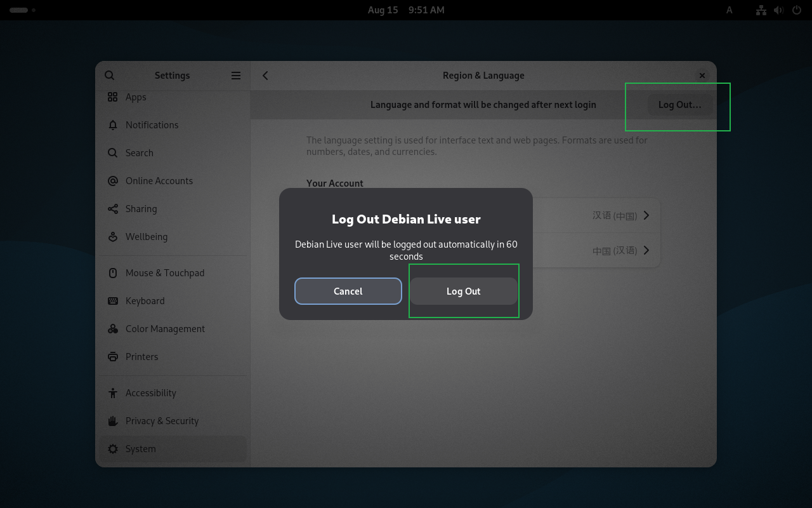
Task: Click the 'Region & Language' title text
Action: tap(483, 76)
